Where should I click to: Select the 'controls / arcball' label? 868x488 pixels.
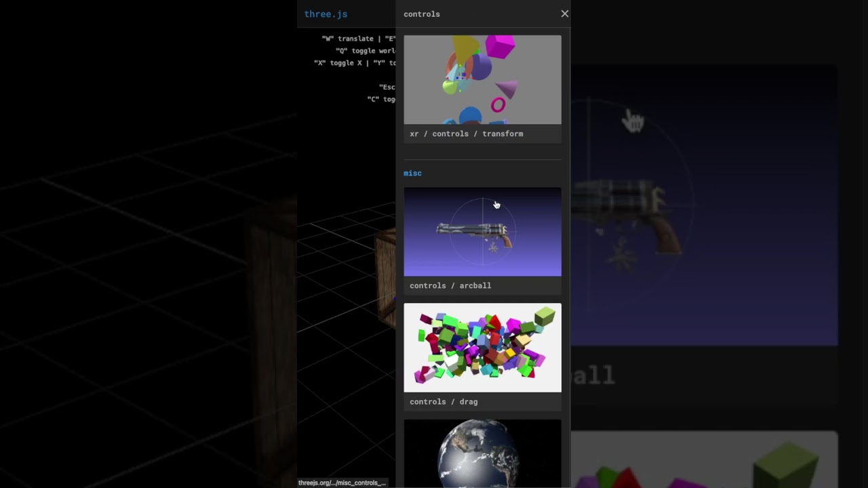pyautogui.click(x=450, y=286)
